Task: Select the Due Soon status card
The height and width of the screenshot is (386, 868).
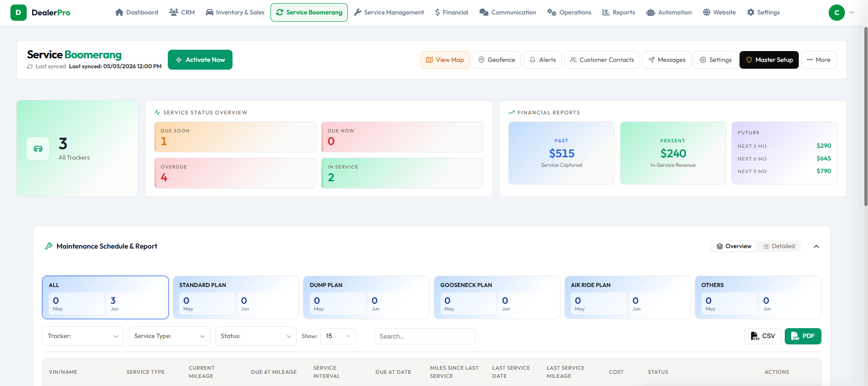Action: [x=235, y=137]
